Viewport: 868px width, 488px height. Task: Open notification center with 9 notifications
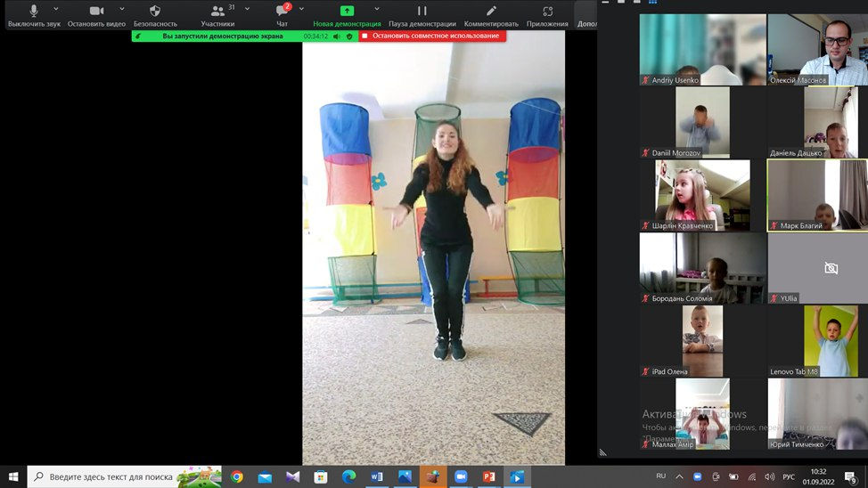(850, 476)
